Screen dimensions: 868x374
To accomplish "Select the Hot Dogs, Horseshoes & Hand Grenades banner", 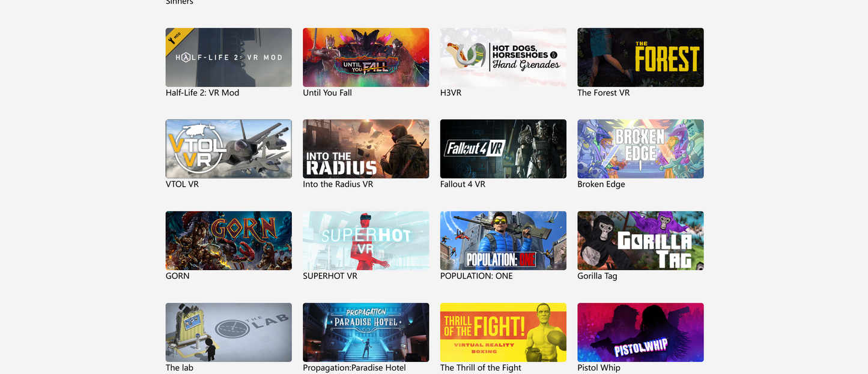I will coord(503,58).
